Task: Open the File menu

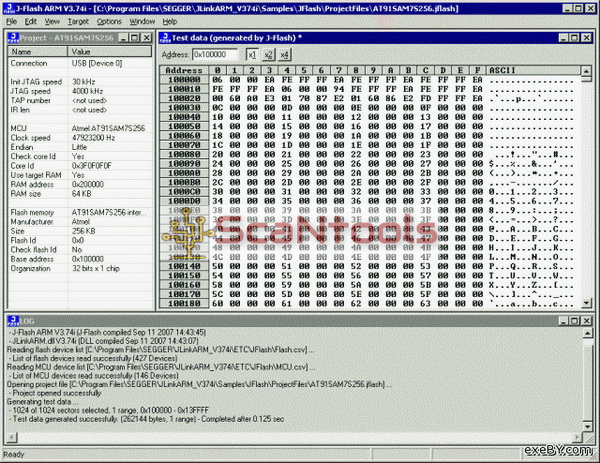Action: point(11,21)
